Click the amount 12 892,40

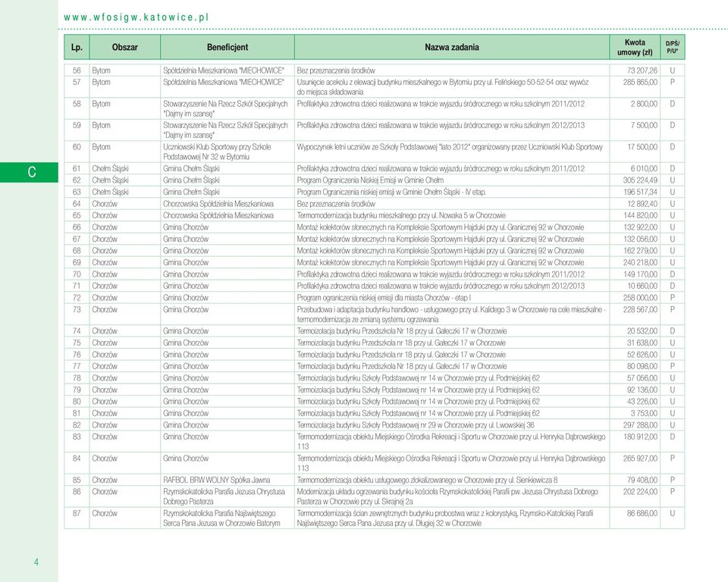coord(642,204)
